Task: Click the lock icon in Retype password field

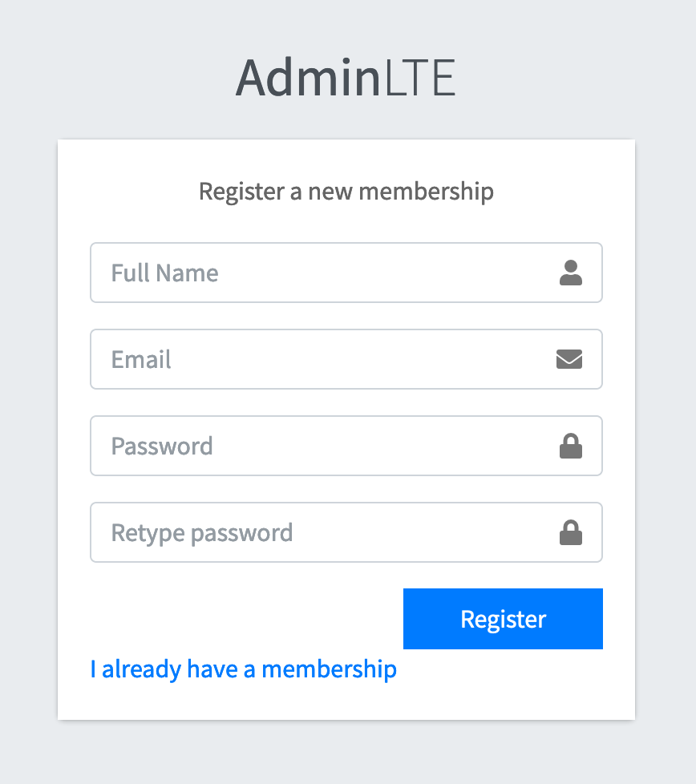Action: 570,532
